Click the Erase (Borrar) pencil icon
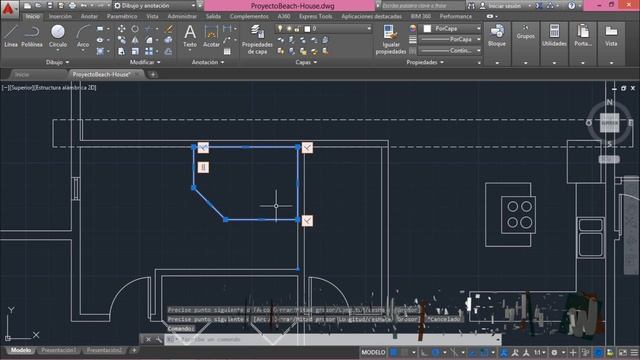Viewport: 640px width, 360px height. point(168,29)
